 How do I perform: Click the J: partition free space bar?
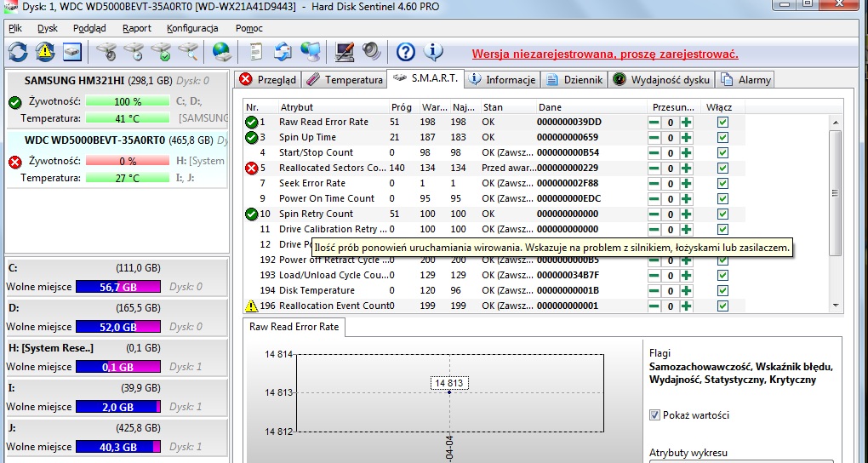click(x=118, y=446)
